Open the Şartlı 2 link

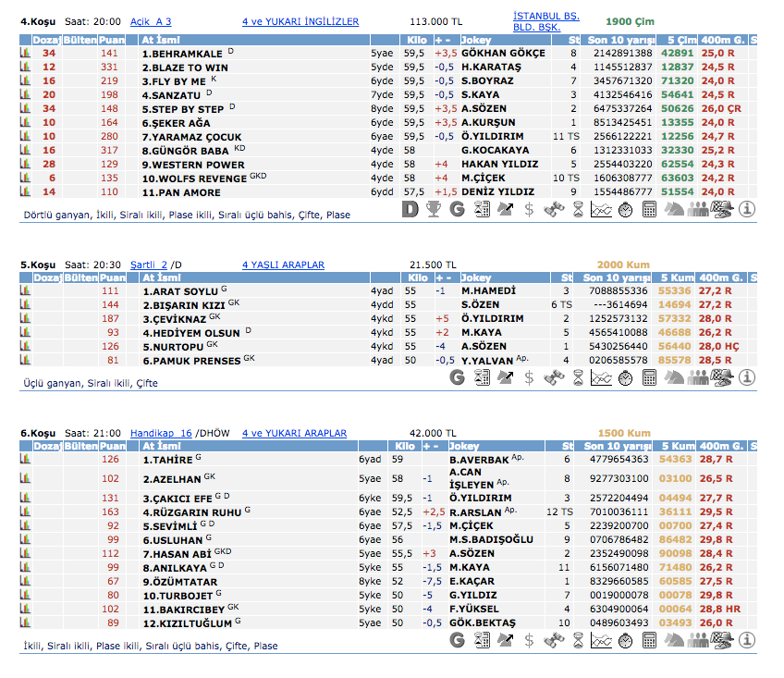[x=148, y=265]
